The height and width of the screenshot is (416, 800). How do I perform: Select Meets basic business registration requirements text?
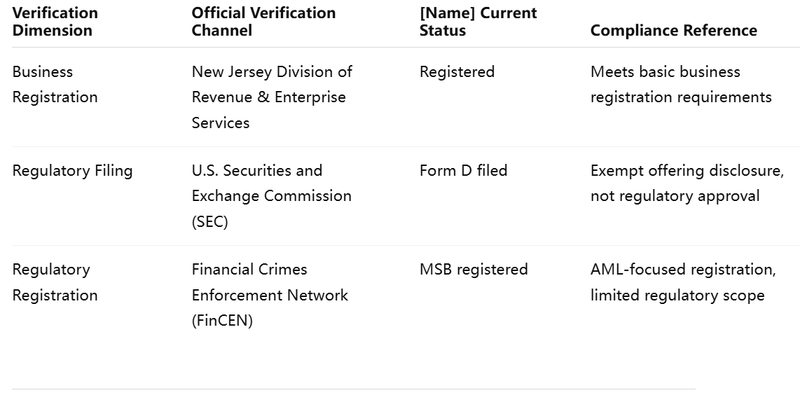681,84
